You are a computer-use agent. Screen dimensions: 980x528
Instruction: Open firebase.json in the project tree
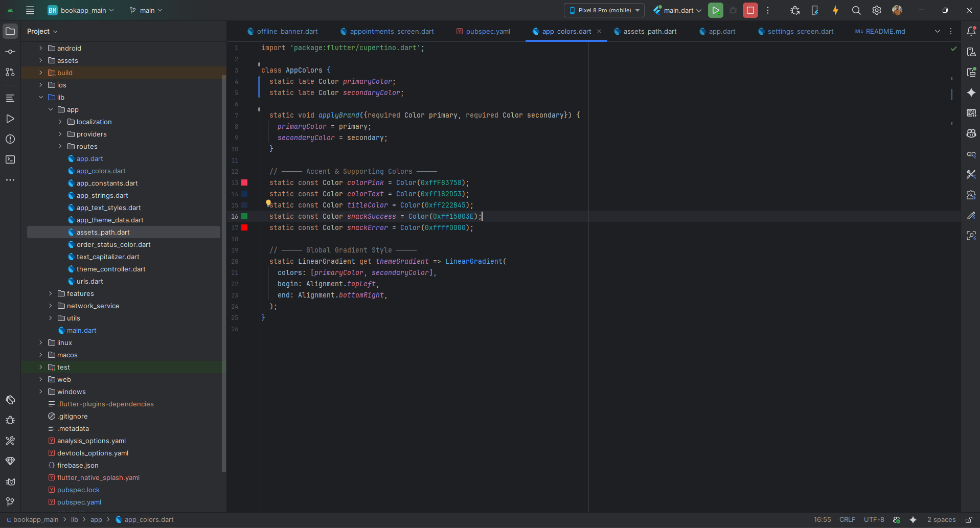[78, 465]
